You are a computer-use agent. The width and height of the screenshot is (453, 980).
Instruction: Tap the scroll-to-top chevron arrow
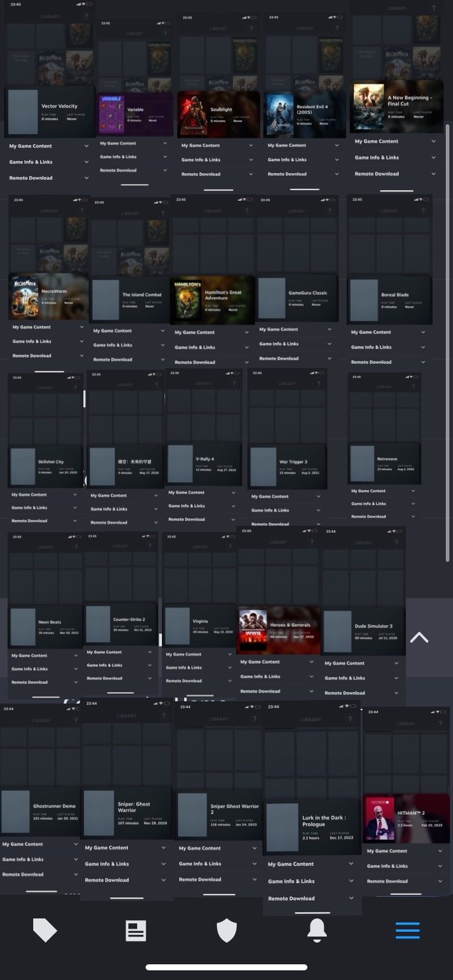419,638
